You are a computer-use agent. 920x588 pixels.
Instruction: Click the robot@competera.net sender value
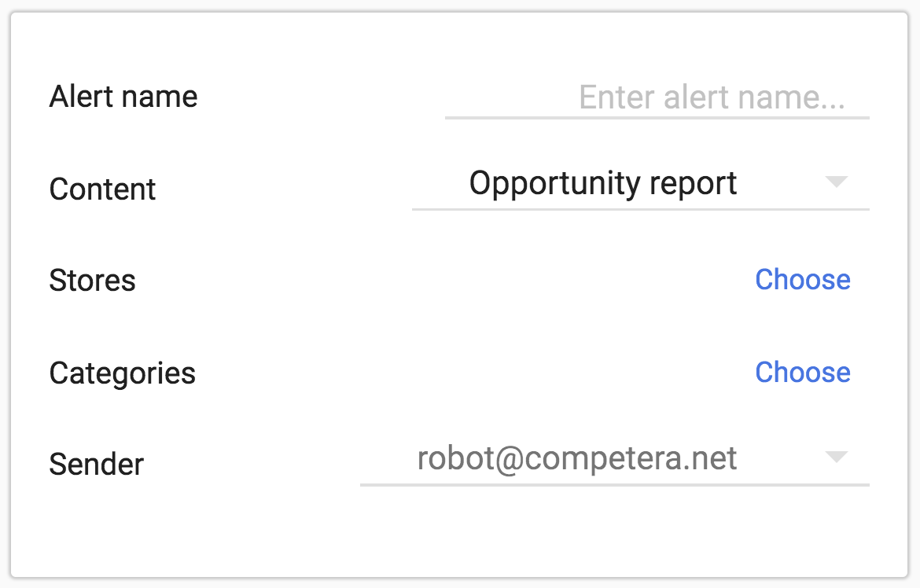coord(577,458)
